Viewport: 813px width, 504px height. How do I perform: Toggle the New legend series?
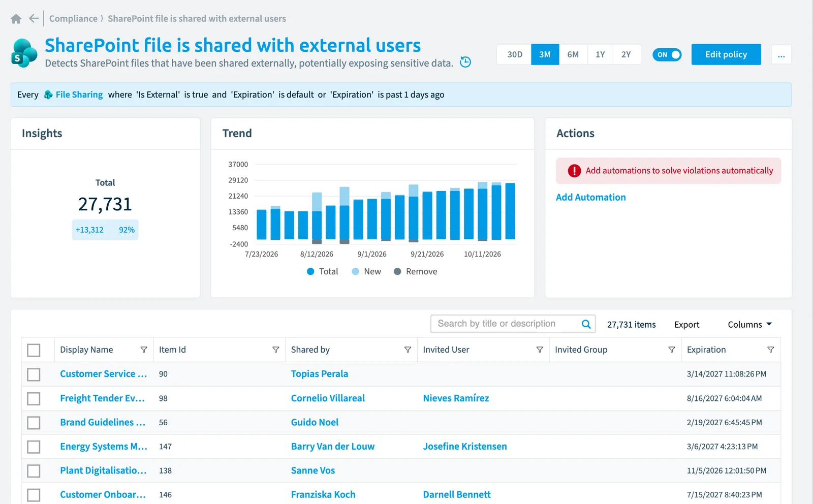tap(366, 271)
